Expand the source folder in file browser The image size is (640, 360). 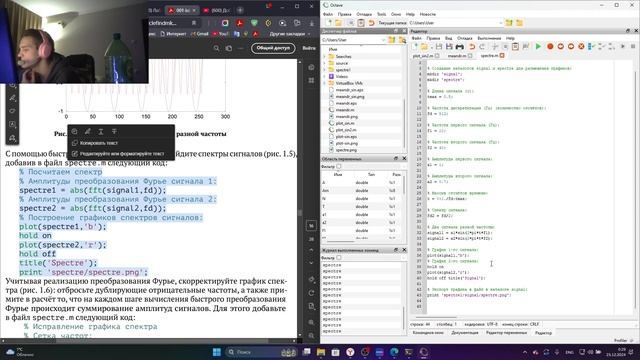[x=325, y=63]
